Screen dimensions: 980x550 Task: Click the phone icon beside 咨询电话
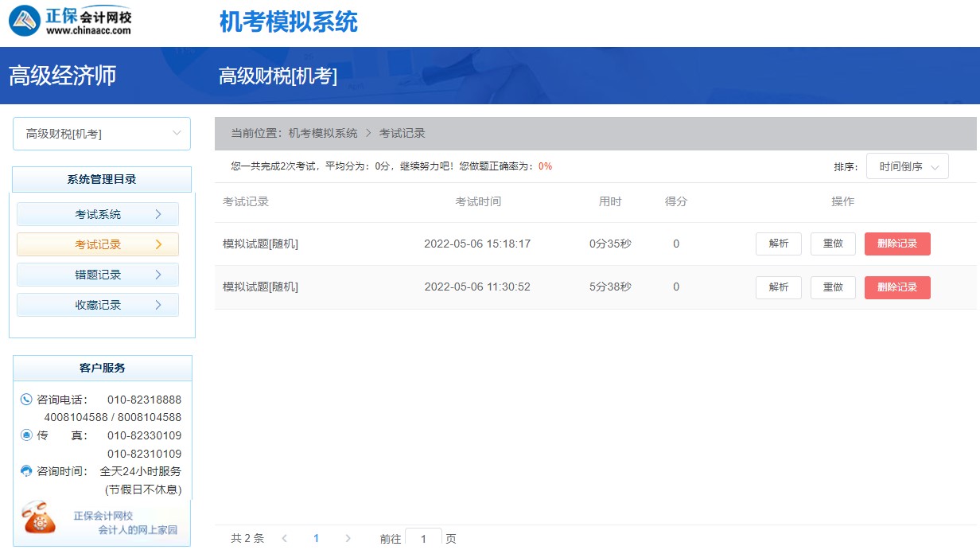click(26, 400)
